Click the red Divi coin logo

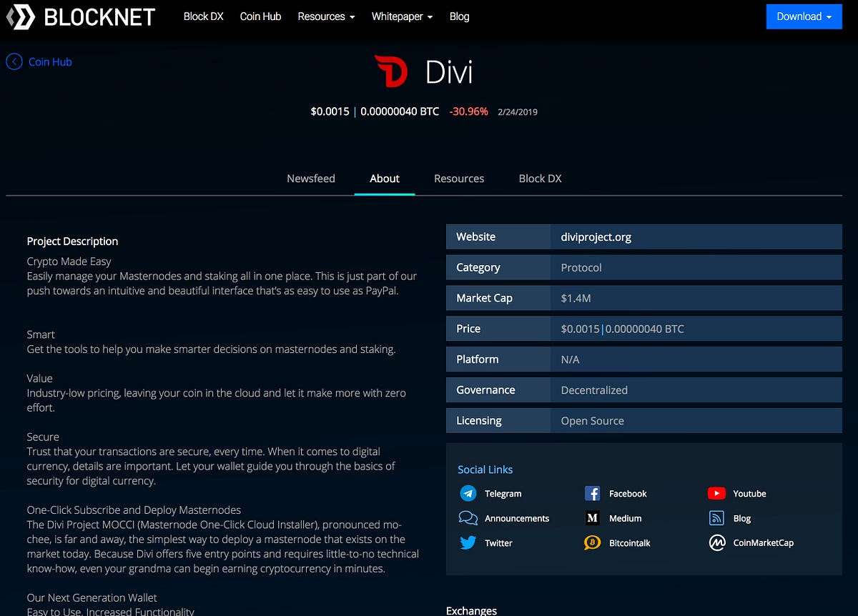pos(390,71)
